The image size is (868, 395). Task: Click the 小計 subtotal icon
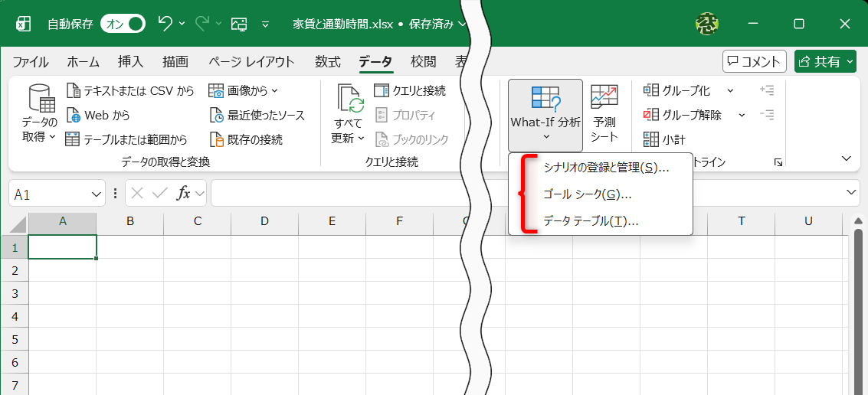tap(651, 139)
